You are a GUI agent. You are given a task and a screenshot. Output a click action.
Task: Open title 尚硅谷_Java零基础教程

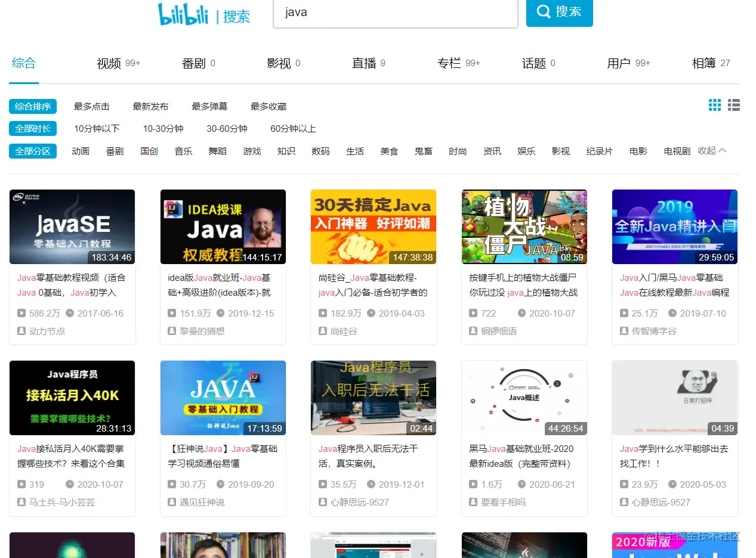373,285
